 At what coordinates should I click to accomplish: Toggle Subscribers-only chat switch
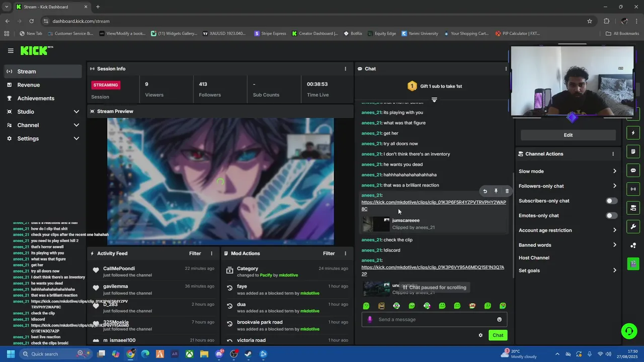[x=611, y=201]
